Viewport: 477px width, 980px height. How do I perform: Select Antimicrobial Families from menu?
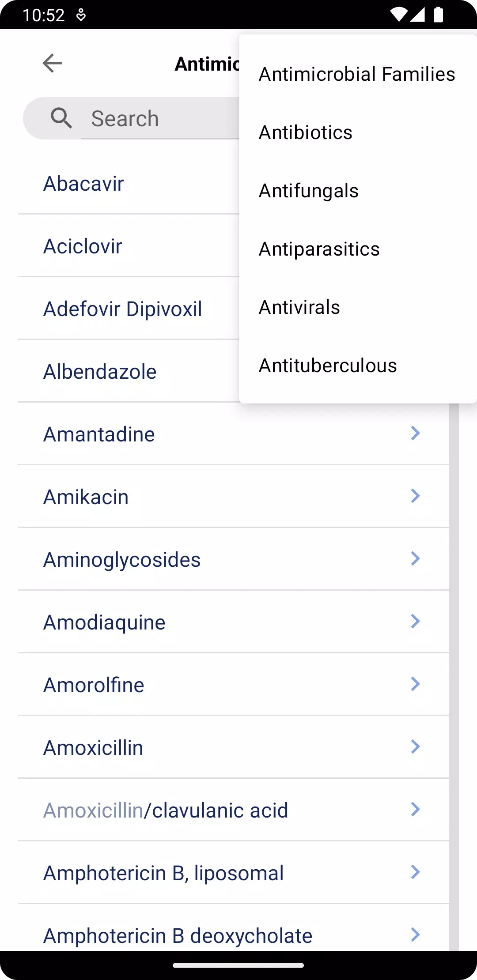click(x=358, y=74)
